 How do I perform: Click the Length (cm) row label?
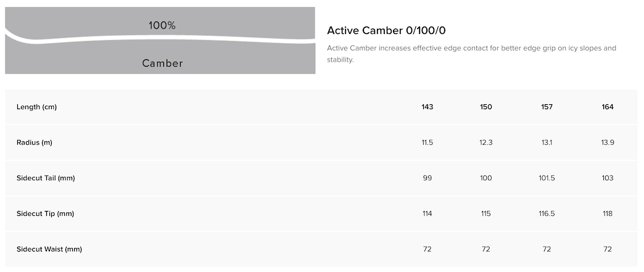[x=36, y=107]
